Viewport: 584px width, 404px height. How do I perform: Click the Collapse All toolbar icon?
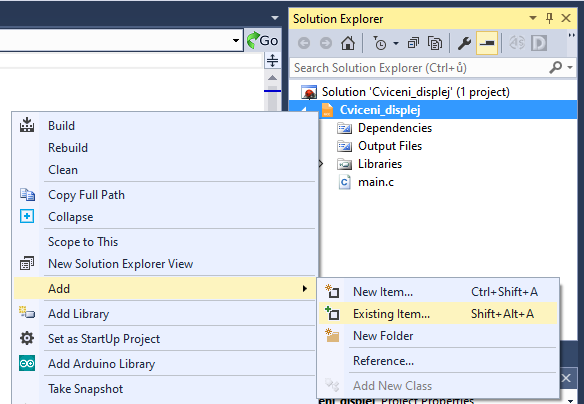pyautogui.click(x=413, y=43)
